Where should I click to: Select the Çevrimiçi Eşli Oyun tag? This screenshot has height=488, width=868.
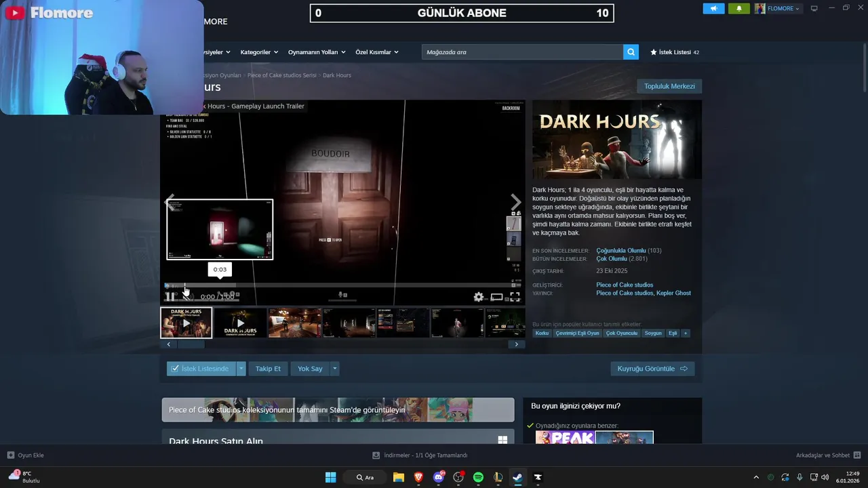click(578, 333)
